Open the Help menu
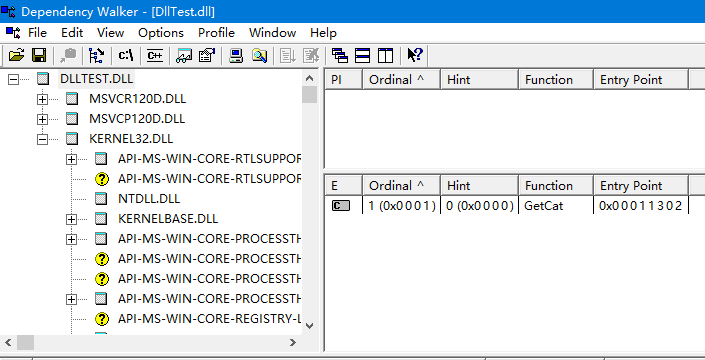705x360 pixels. point(323,33)
